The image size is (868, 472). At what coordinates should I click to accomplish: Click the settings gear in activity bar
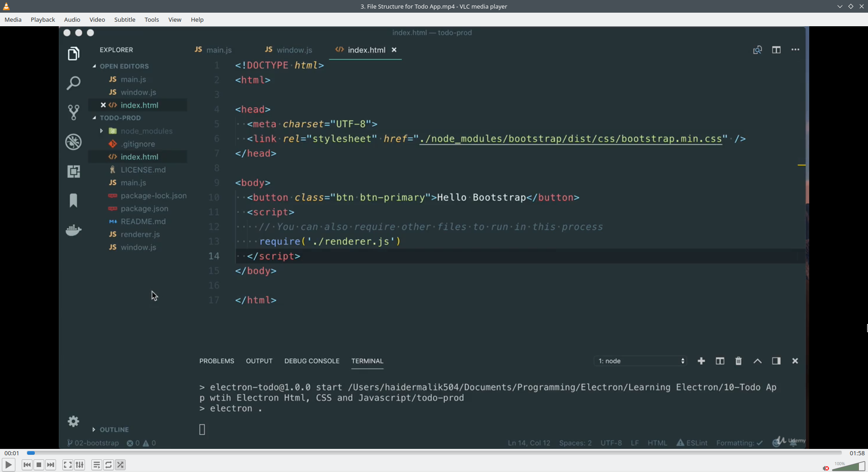coord(74,422)
